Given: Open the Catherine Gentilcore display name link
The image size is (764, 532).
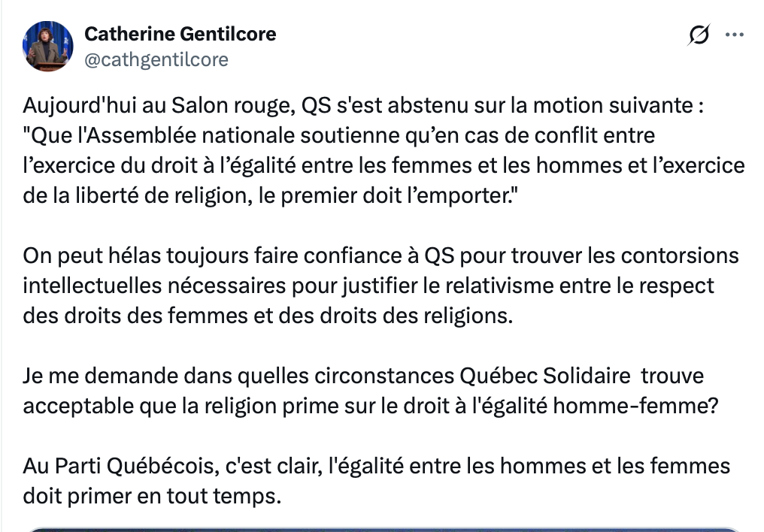Looking at the screenshot, I should pos(180,34).
